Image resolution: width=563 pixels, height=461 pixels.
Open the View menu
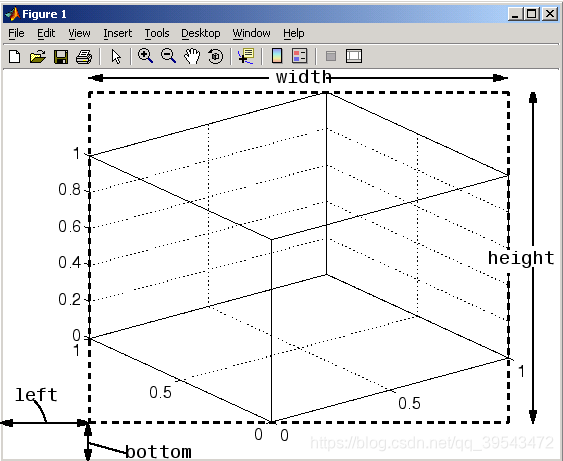tap(79, 33)
